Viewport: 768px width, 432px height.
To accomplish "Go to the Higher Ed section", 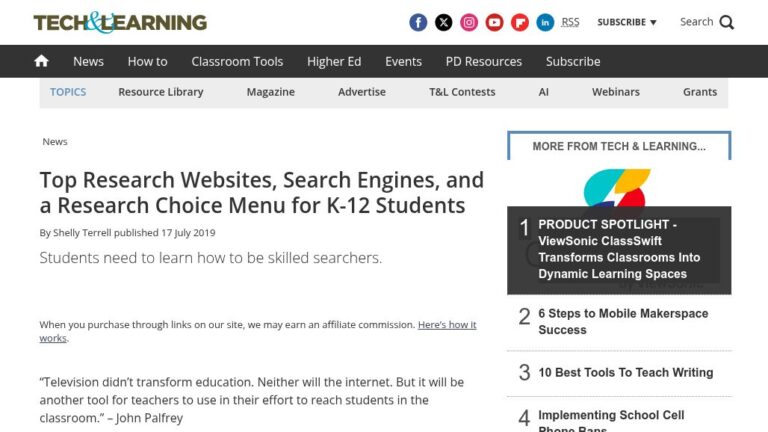I will pos(334,61).
